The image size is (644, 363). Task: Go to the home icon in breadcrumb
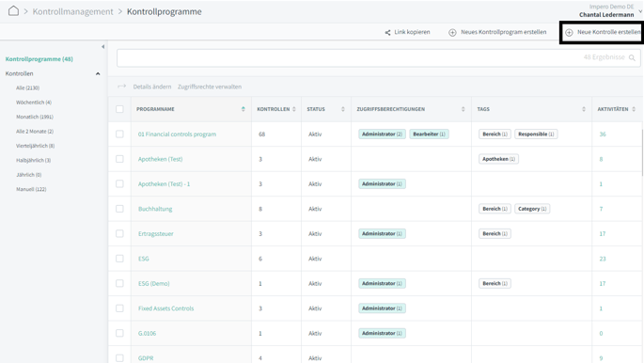pyautogui.click(x=13, y=11)
